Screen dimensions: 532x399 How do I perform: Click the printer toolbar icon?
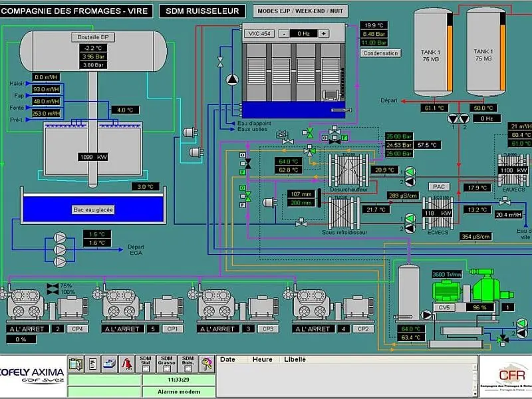coord(109,363)
